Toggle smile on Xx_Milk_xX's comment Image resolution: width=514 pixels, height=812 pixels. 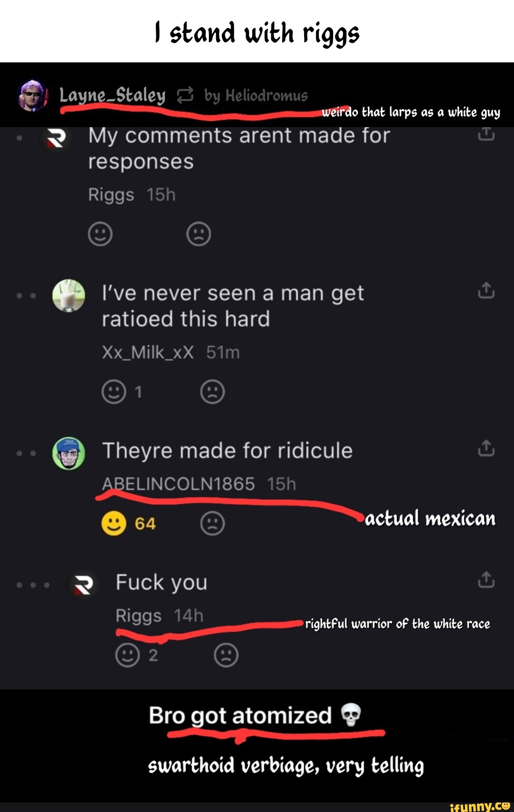[x=114, y=391]
